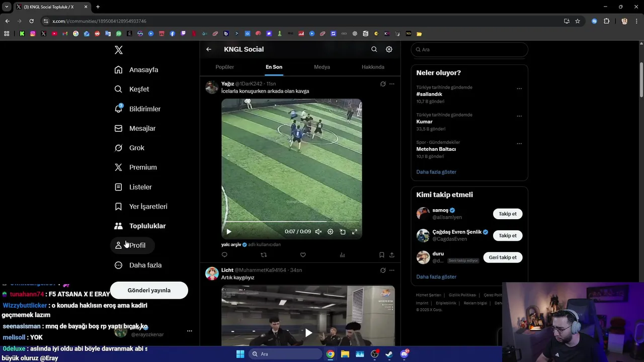644x362 pixels.
Task: Open Grok action on Yağız's post
Action: click(x=383, y=84)
